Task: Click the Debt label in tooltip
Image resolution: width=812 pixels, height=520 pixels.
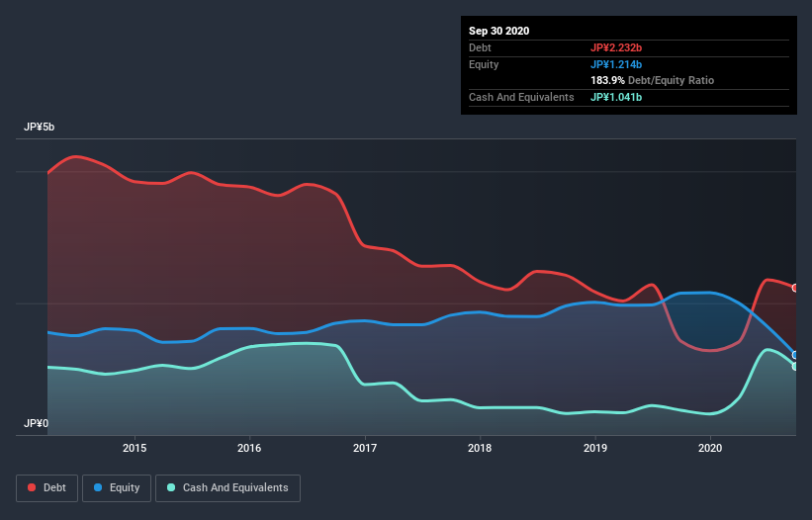Action: coord(480,47)
